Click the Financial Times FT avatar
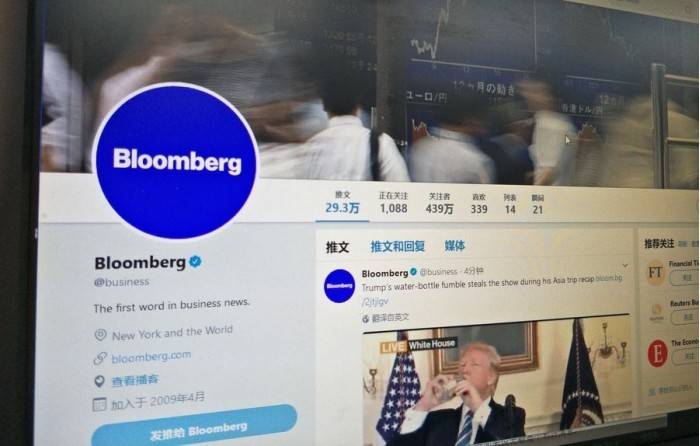Image resolution: width=700 pixels, height=446 pixels. pyautogui.click(x=655, y=272)
